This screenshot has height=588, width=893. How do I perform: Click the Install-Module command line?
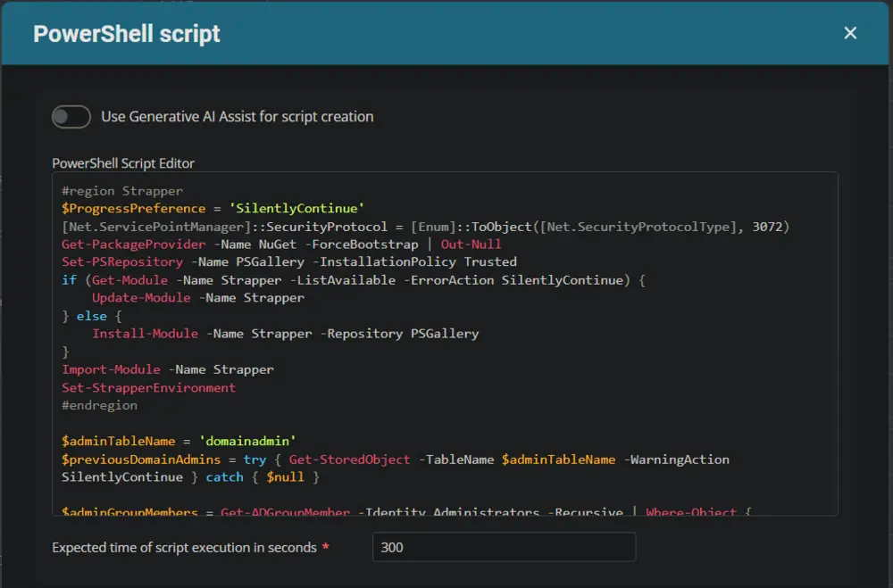pos(286,334)
